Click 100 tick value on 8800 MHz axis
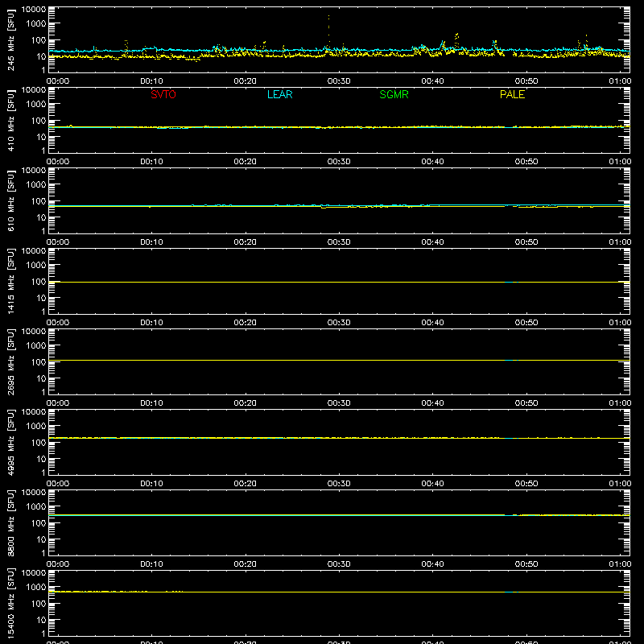 (x=39, y=523)
